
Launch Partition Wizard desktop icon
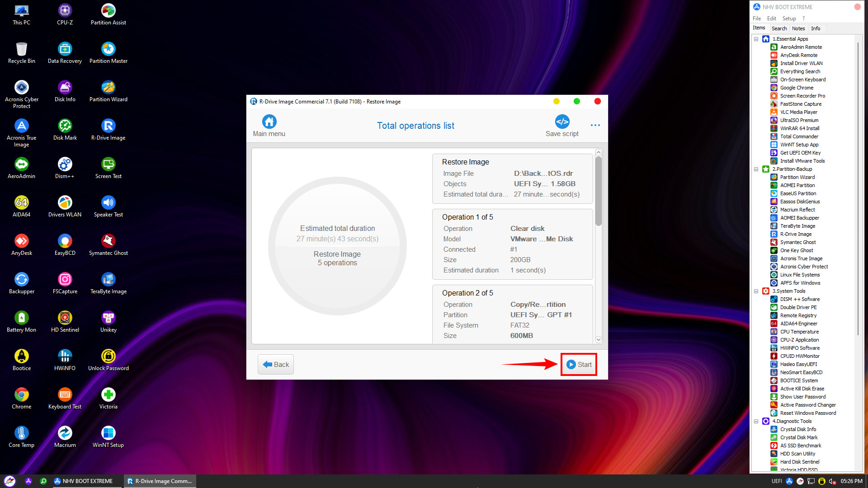pos(108,91)
